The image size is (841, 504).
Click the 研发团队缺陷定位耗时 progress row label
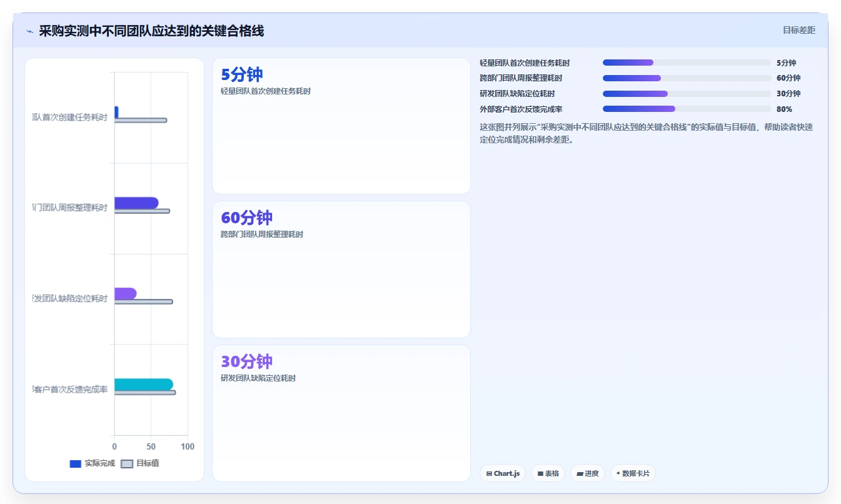tap(517, 94)
